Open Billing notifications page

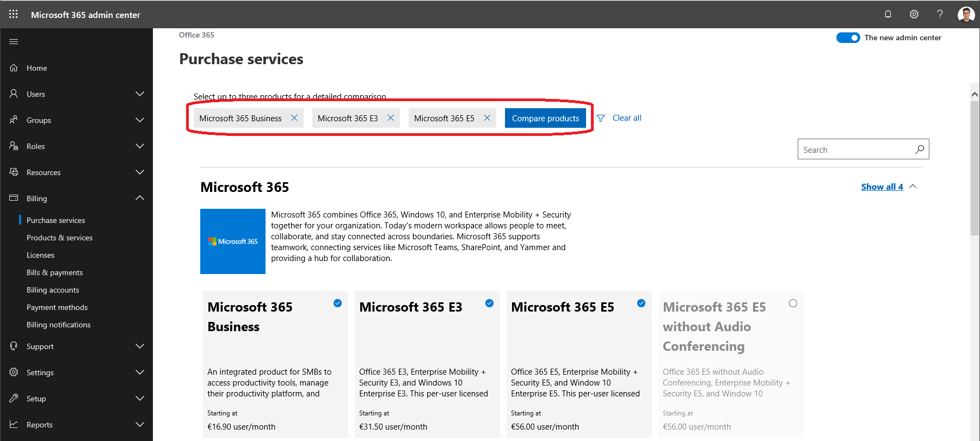58,325
